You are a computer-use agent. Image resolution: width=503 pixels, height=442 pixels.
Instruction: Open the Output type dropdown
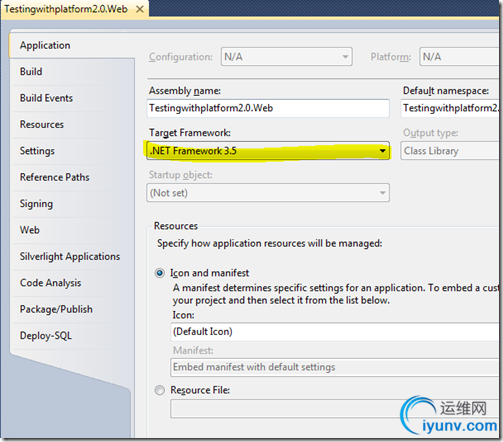(450, 151)
